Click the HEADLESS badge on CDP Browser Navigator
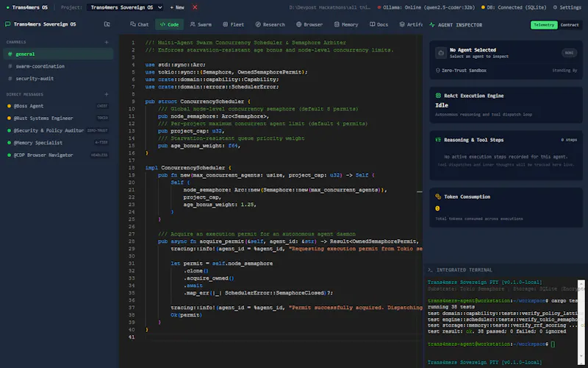Screen dimensions: 588x368 99,155
